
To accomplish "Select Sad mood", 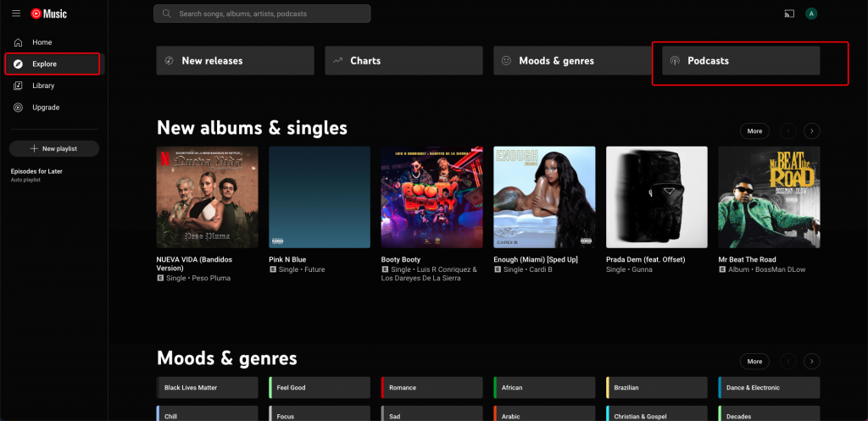I will click(x=431, y=414).
